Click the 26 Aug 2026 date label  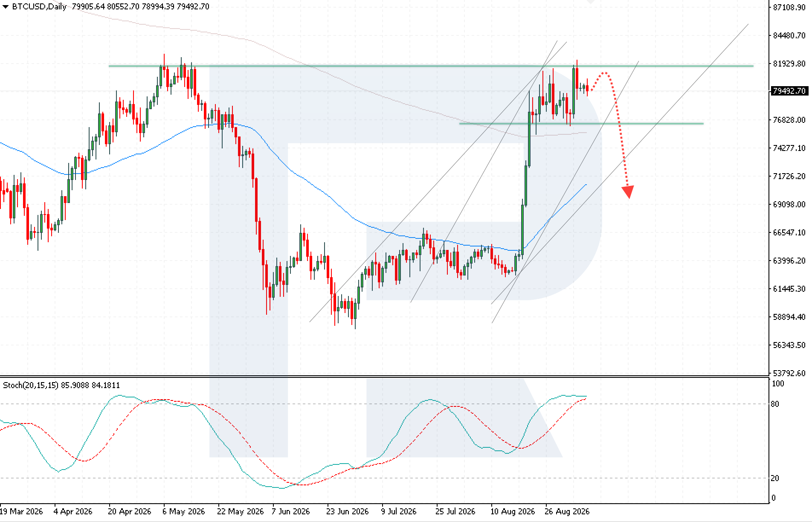click(567, 511)
